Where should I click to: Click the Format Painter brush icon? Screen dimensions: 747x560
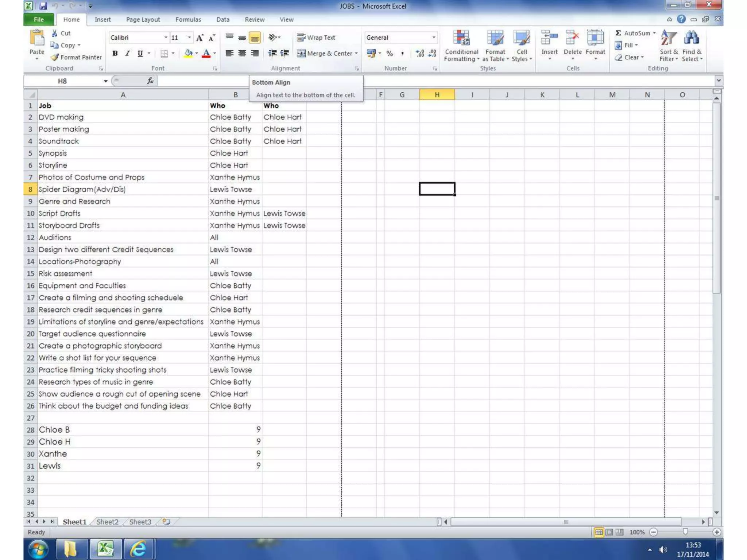(x=55, y=57)
